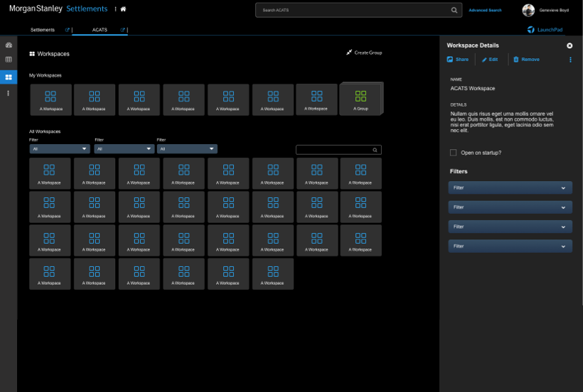Expand the first Filter in Workspace Details
Screen dimensions: 583x392
[x=510, y=188]
